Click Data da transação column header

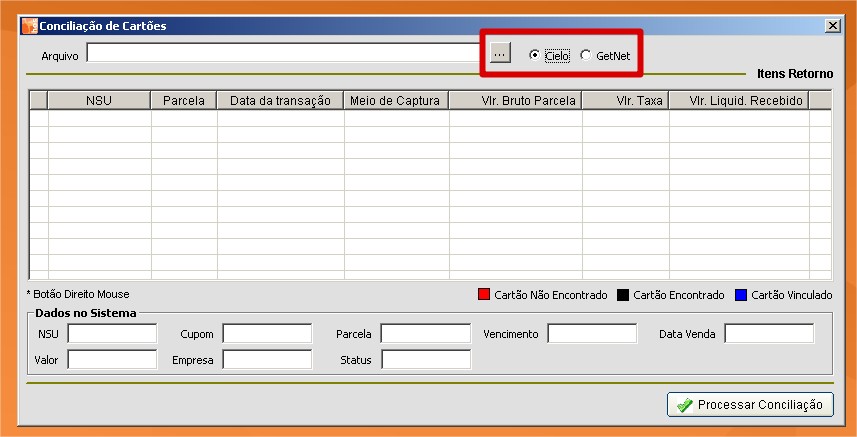[x=280, y=101]
